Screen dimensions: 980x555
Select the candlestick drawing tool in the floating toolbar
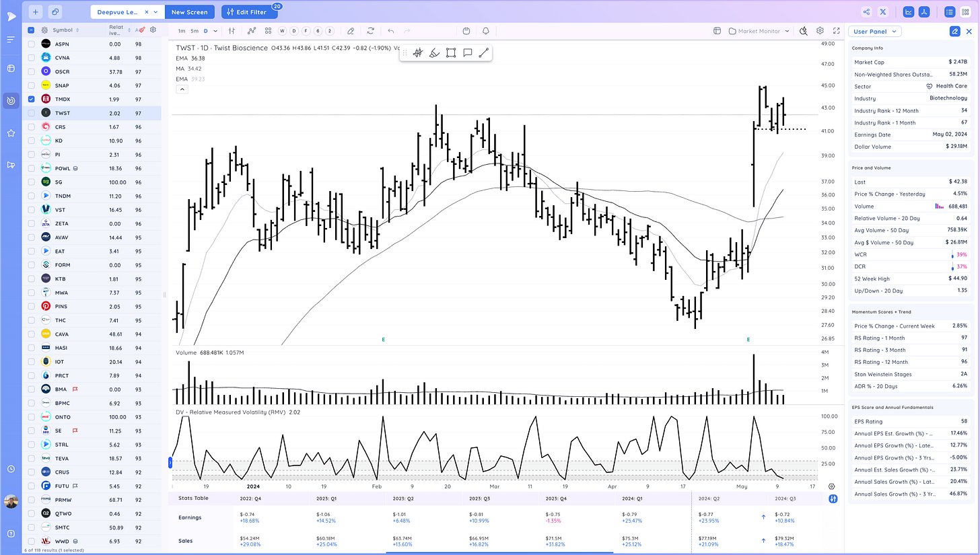click(418, 52)
